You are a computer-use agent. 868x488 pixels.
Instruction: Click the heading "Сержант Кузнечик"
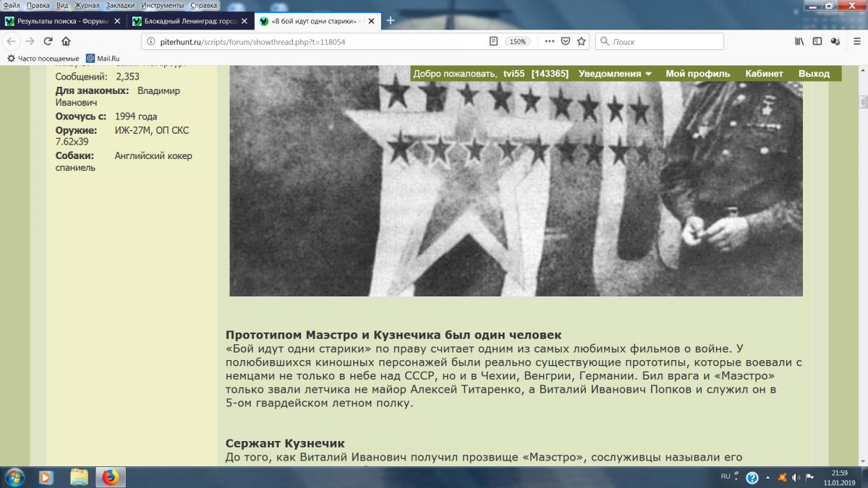pyautogui.click(x=285, y=443)
